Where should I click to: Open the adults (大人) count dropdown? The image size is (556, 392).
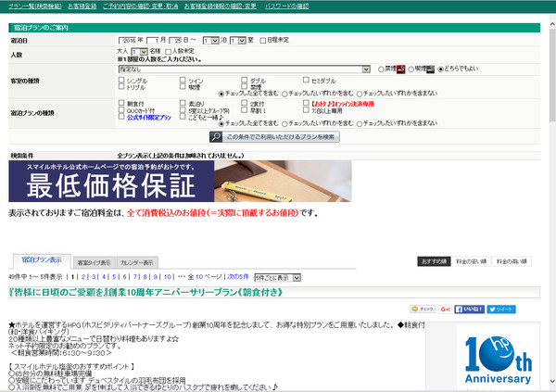pos(139,52)
